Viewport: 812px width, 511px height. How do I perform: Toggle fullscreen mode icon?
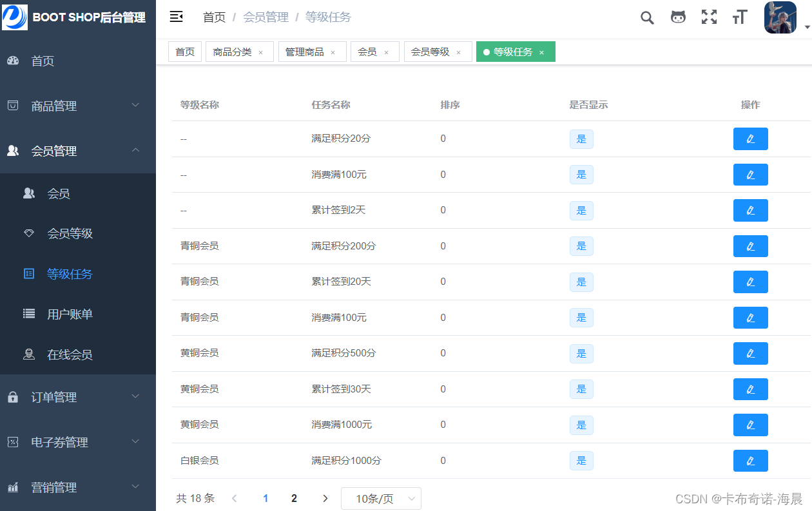(709, 17)
